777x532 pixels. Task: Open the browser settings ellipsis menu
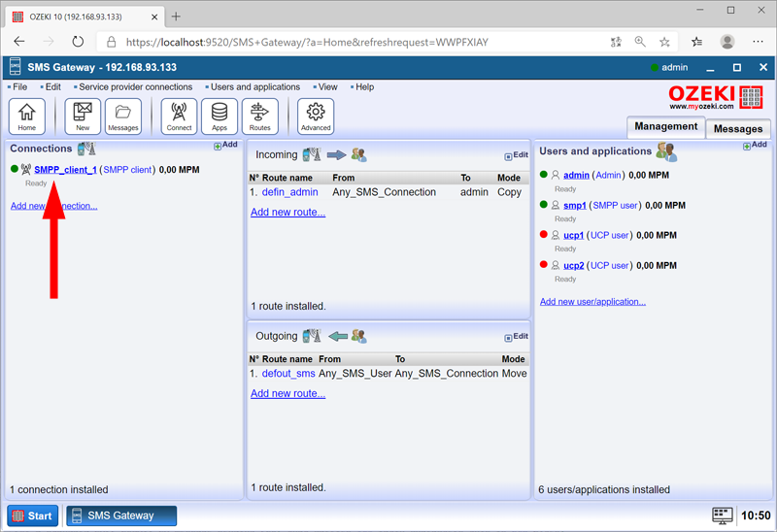point(758,42)
